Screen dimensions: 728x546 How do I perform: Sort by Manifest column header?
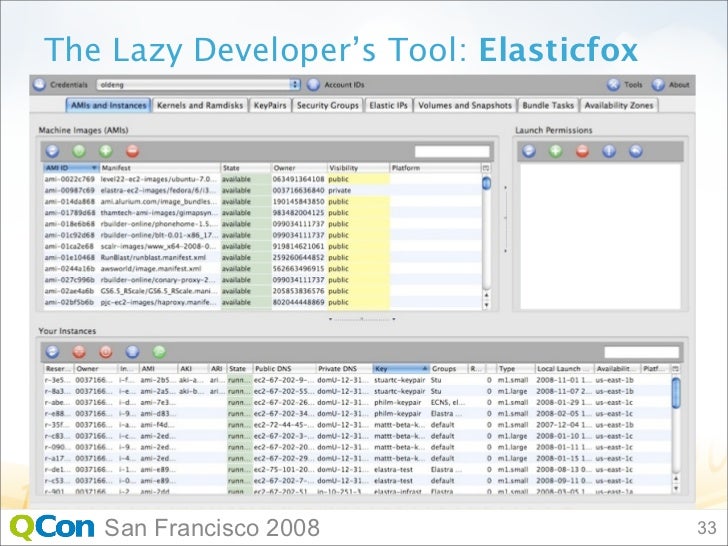160,168
